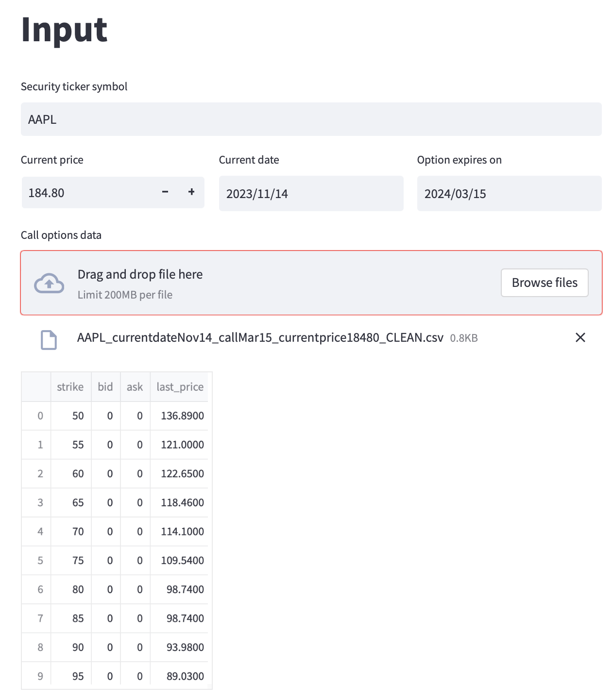Click Browse files button
The image size is (613, 700).
tap(545, 283)
